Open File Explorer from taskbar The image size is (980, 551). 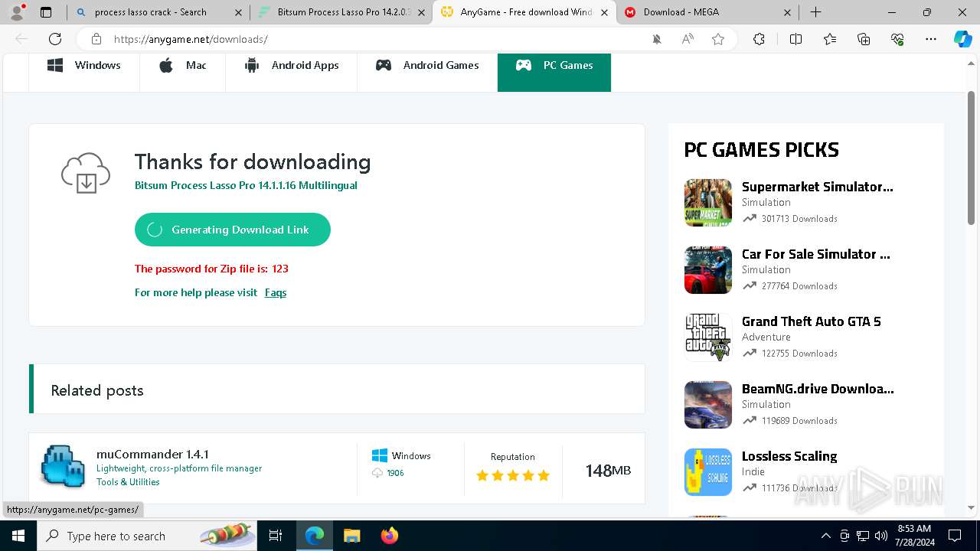coord(351,536)
